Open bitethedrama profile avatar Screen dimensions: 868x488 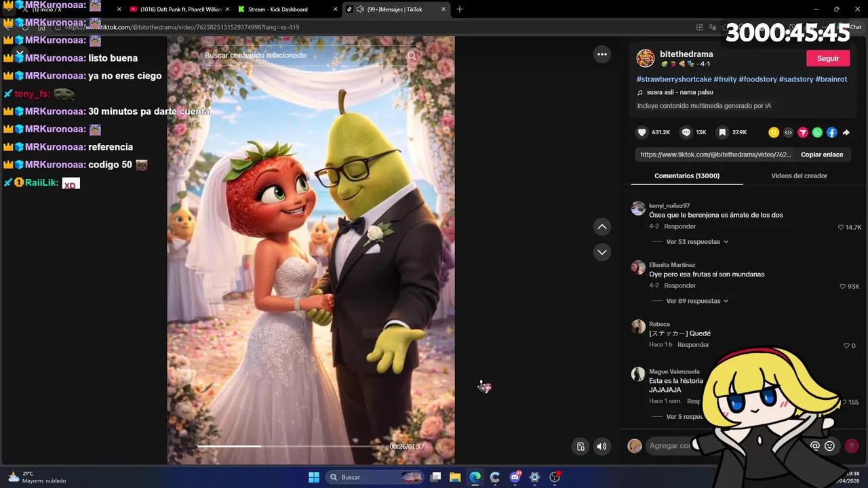[x=646, y=58]
